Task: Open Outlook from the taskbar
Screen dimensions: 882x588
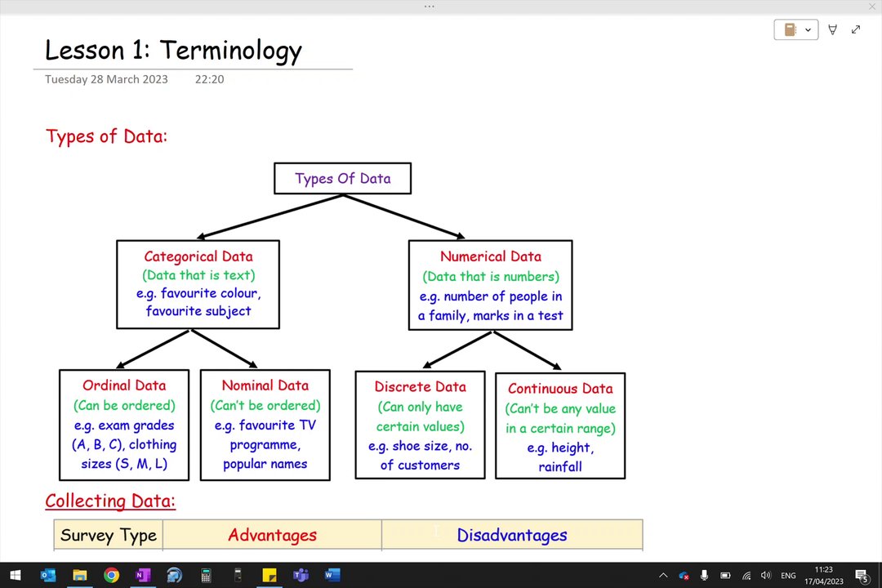Action: [x=48, y=575]
